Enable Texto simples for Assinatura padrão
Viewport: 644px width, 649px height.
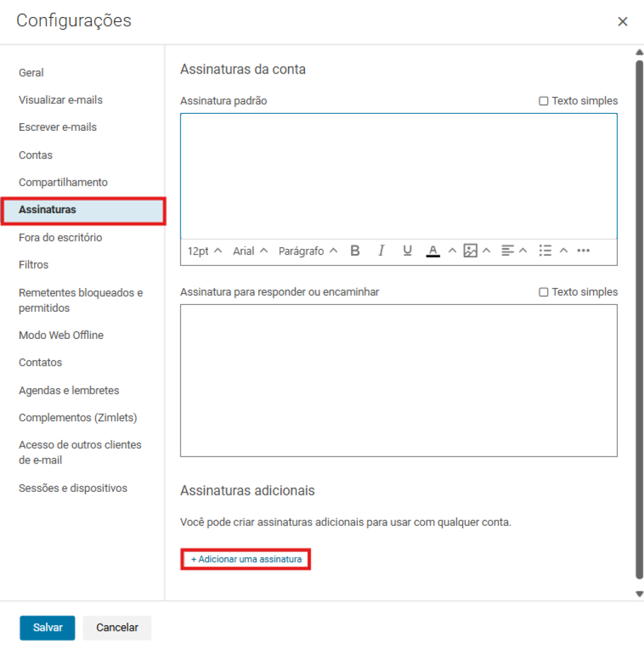click(x=543, y=101)
